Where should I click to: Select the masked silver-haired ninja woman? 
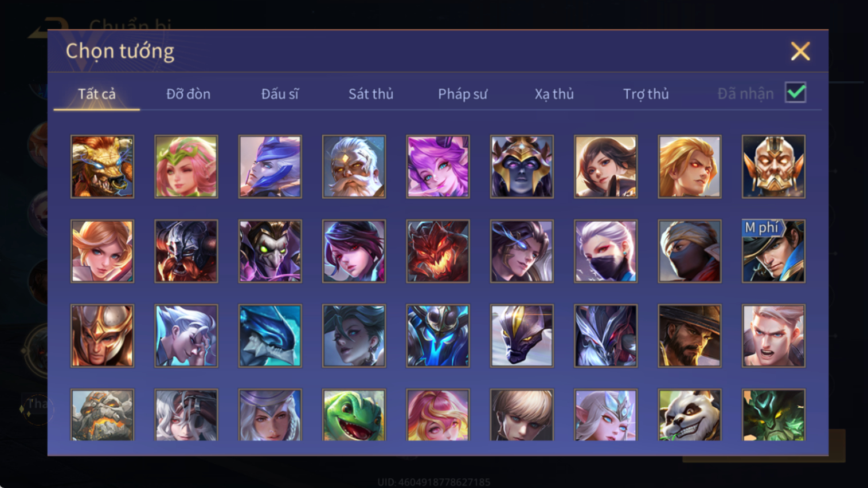605,251
